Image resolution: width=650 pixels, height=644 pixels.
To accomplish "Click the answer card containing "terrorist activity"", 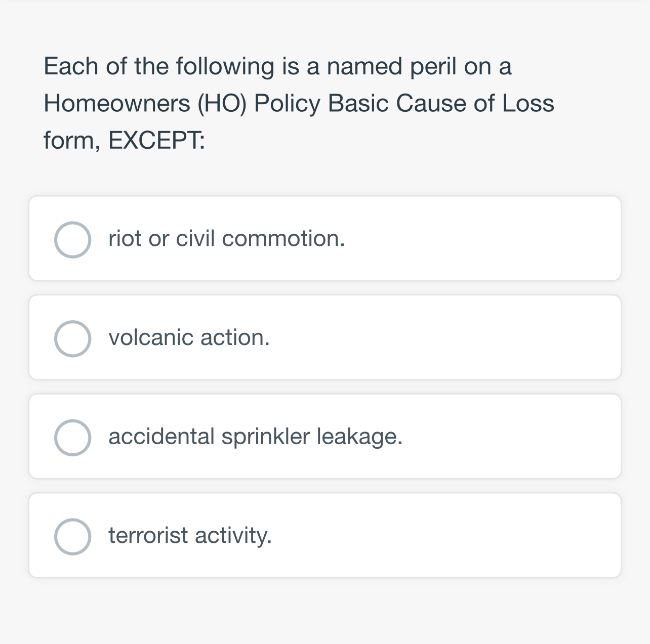I will [325, 535].
